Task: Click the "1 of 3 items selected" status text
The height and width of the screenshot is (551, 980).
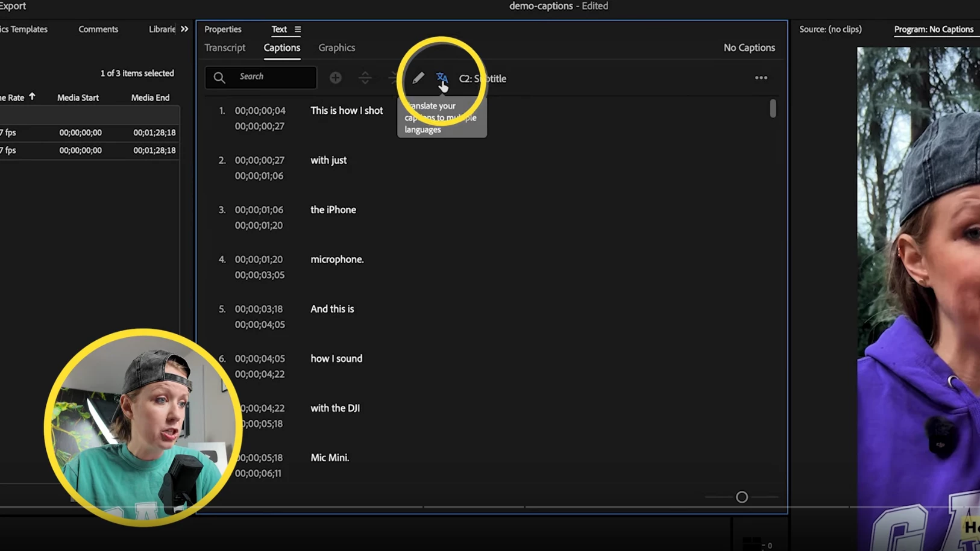Action: (137, 73)
